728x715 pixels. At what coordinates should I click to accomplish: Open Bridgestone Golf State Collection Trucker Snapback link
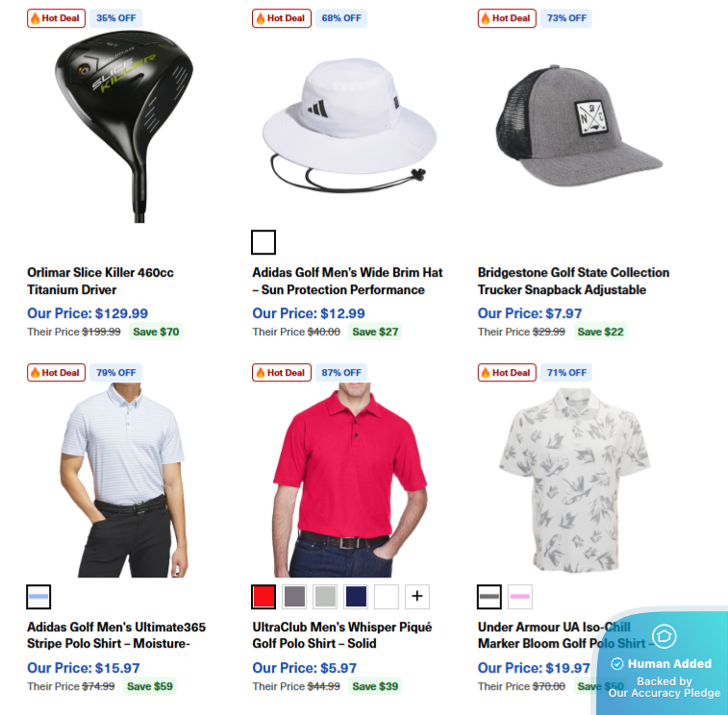(573, 281)
